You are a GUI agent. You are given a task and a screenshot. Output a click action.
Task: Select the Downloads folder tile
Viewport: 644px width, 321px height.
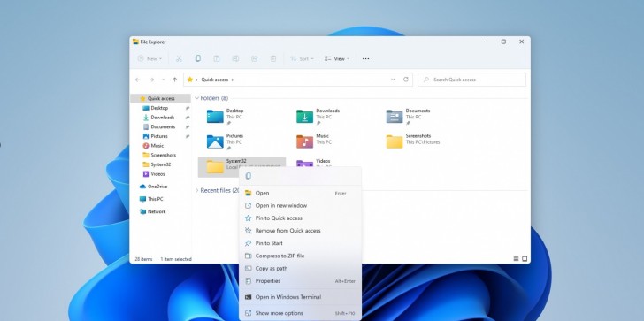pyautogui.click(x=331, y=117)
